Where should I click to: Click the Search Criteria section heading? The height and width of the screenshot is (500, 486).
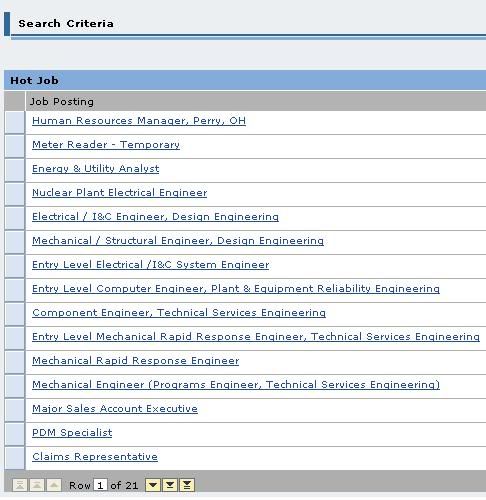pos(66,24)
